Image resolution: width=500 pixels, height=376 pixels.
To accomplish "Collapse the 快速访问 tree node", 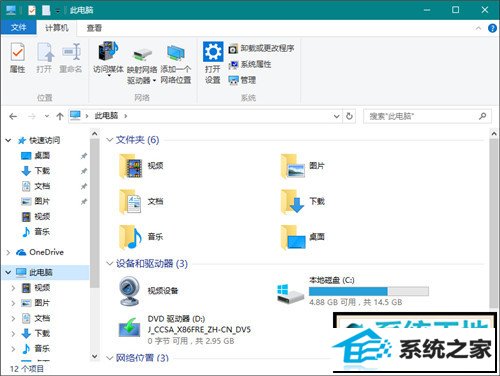I will [x=8, y=140].
